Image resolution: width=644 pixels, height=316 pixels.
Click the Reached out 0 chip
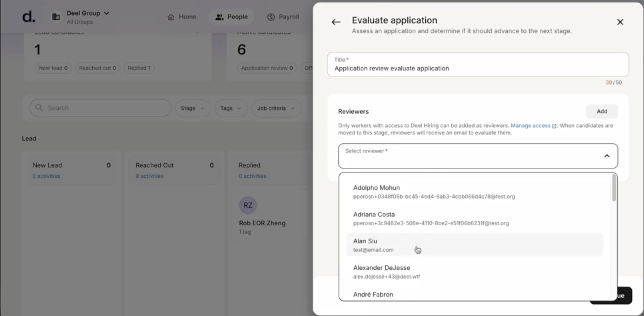coord(97,68)
